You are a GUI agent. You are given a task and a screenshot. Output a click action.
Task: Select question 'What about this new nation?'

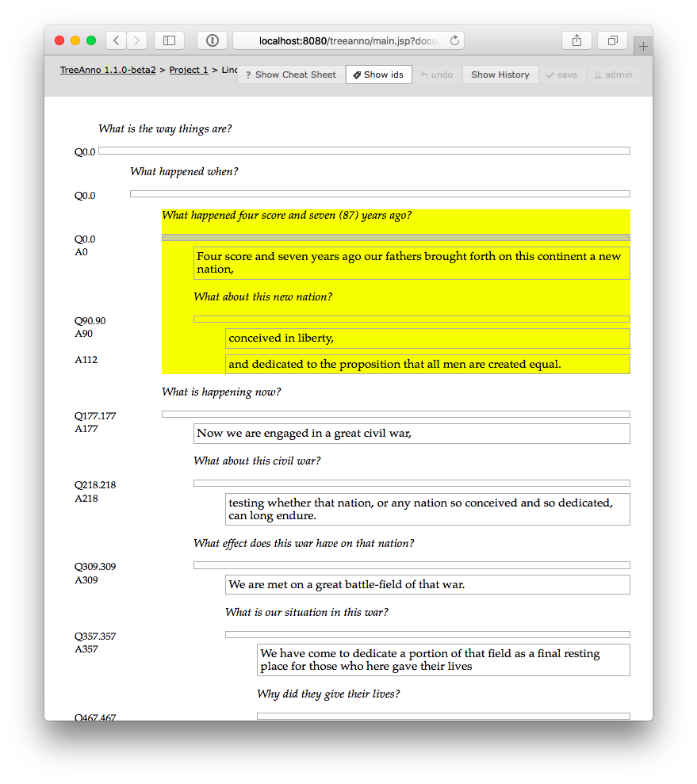click(263, 297)
